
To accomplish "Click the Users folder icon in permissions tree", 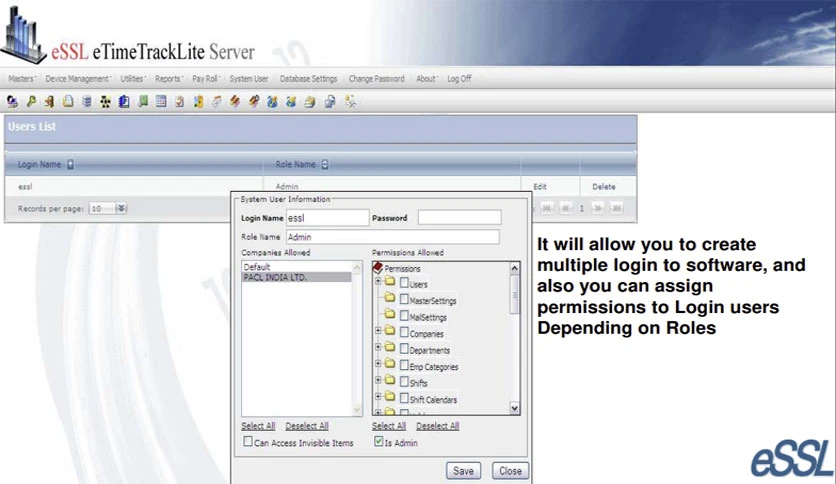I will [390, 281].
